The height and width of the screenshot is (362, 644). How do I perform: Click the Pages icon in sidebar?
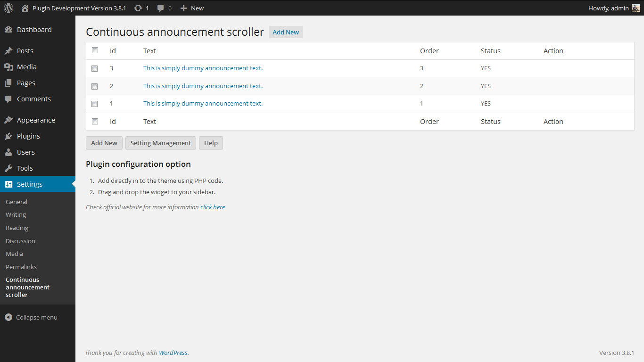pyautogui.click(x=8, y=83)
